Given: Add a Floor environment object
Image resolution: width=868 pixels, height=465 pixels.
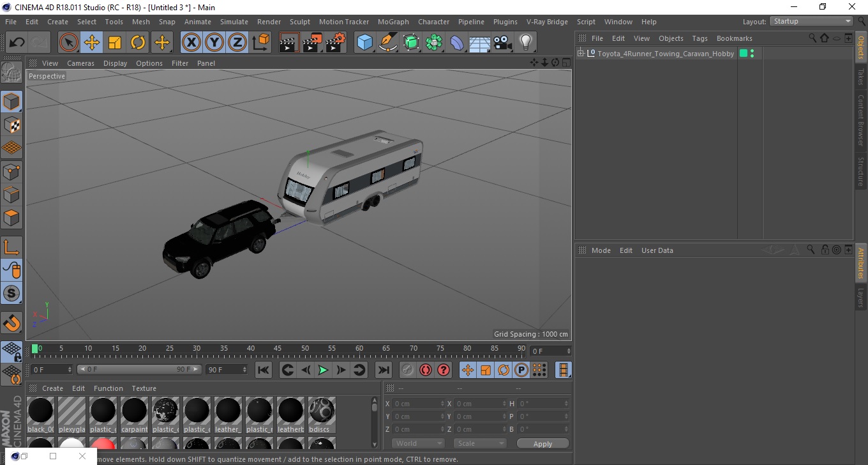Looking at the screenshot, I should pos(480,43).
